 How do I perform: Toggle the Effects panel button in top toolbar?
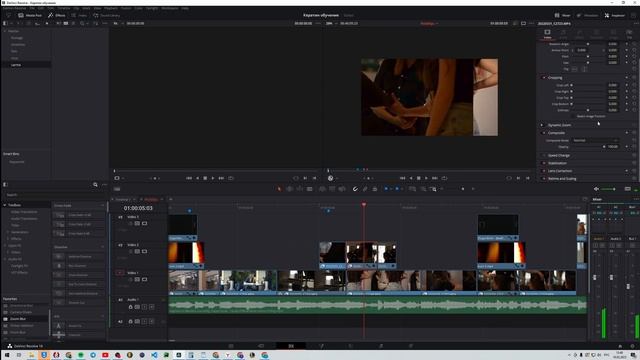click(57, 16)
